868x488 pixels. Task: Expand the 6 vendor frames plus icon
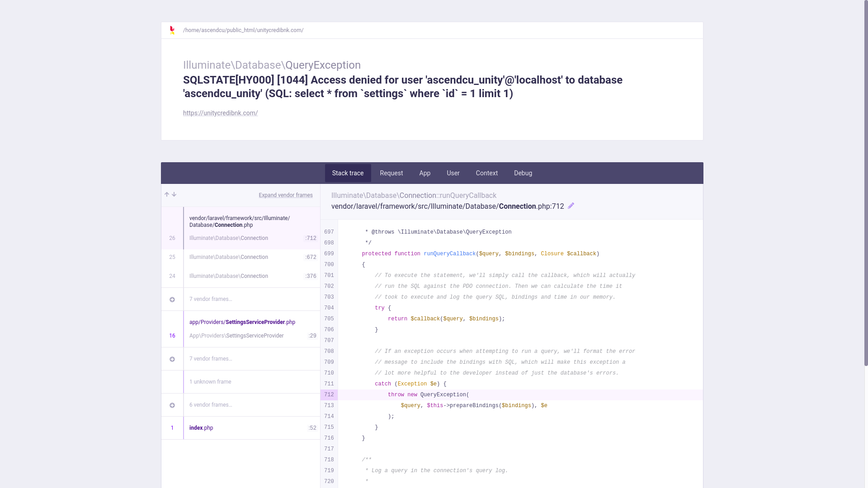(172, 405)
